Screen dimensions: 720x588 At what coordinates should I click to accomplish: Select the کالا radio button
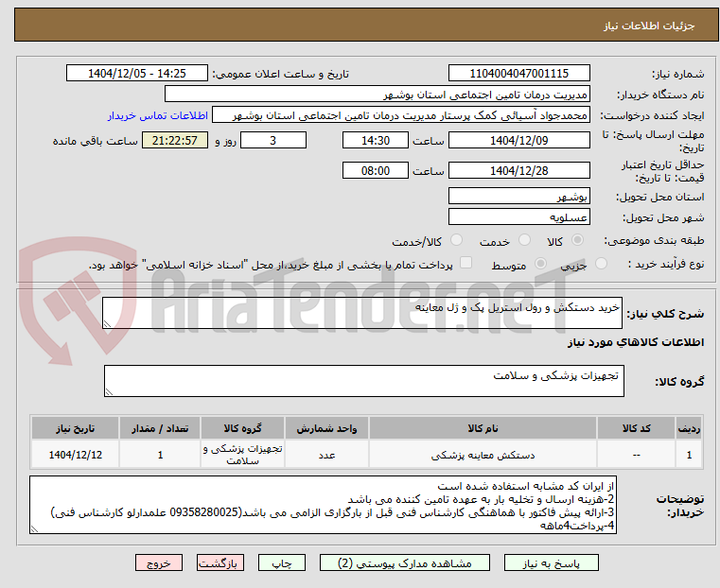[578, 240]
